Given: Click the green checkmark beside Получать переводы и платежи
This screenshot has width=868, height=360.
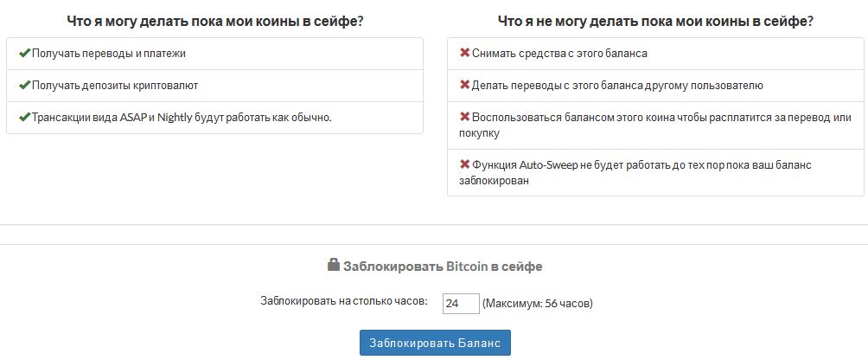Looking at the screenshot, I should [24, 53].
